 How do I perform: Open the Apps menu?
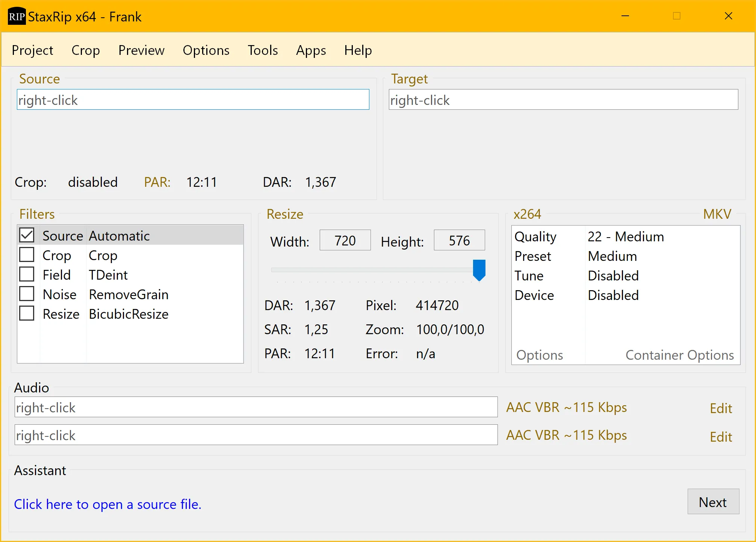[311, 50]
